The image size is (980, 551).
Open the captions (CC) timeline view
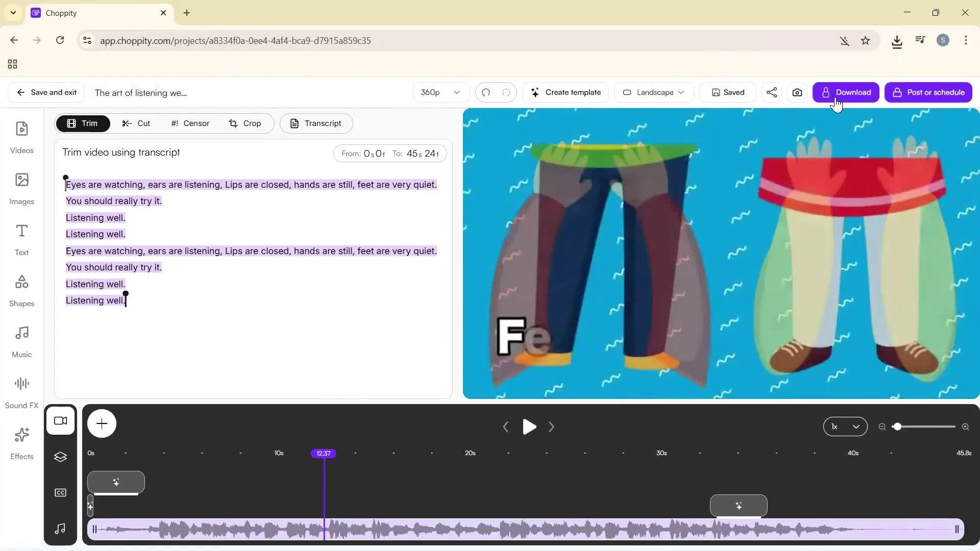(61, 492)
